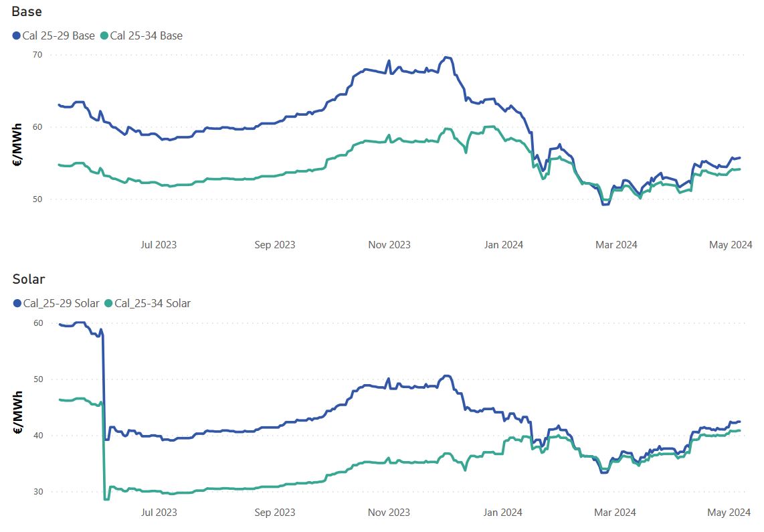Viewport: 764px width, 532px height.
Task: Select the Base chart title
Action: pyautogui.click(x=27, y=11)
